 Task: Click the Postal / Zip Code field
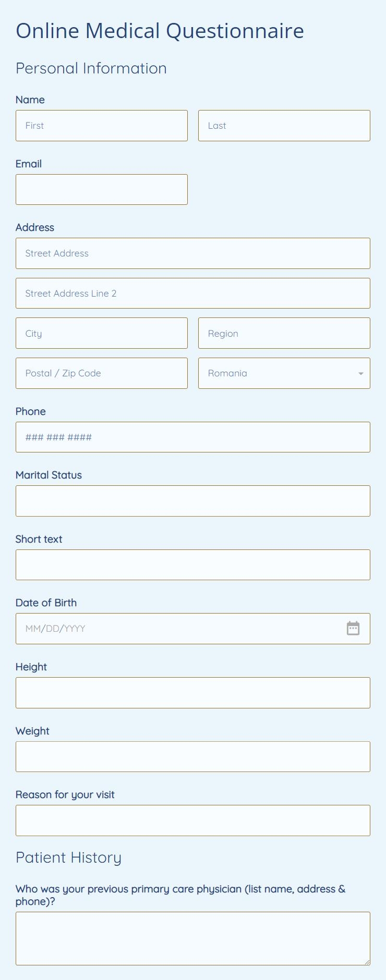[102, 373]
